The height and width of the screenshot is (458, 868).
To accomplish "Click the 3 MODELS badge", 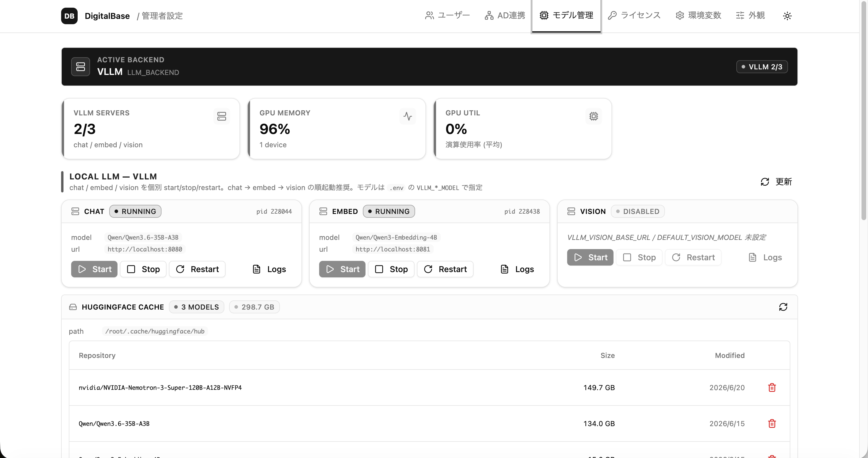I will [x=196, y=307].
